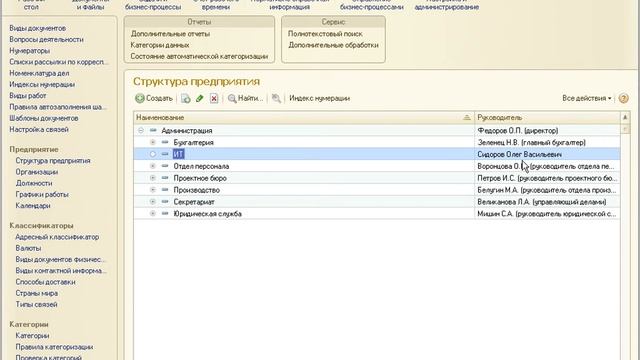Click the row icon of Производство
The width and height of the screenshot is (640, 360).
pos(165,190)
